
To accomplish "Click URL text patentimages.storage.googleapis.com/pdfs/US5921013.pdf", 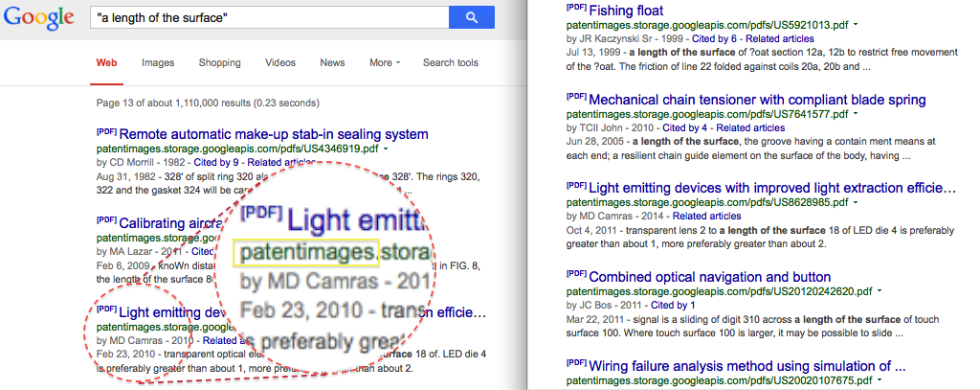I will pos(707,26).
